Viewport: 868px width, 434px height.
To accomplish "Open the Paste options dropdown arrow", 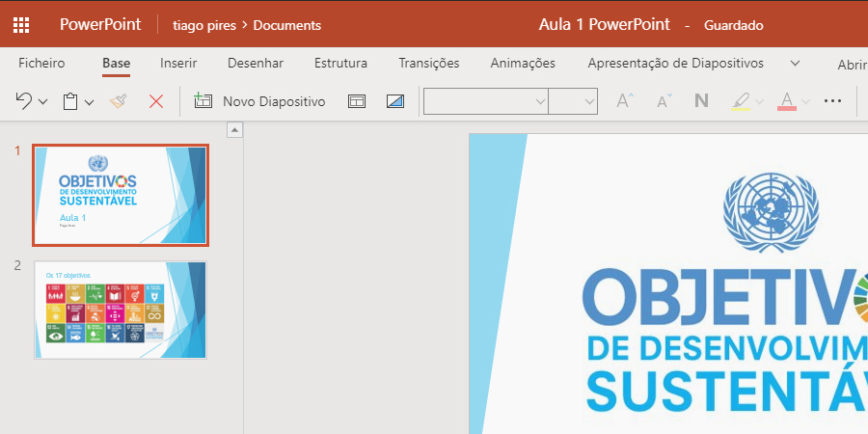I will point(89,102).
